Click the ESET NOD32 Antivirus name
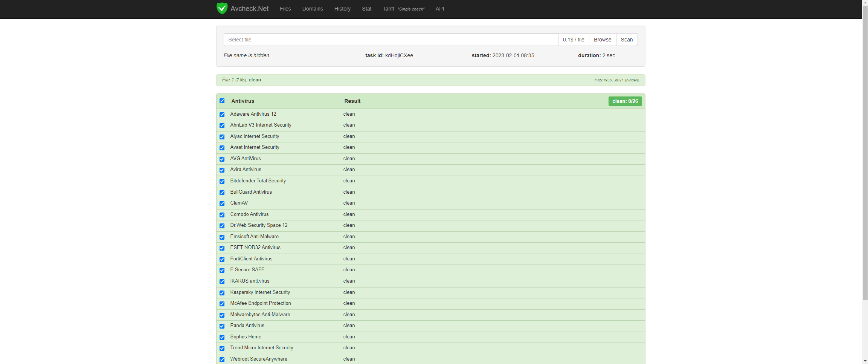The image size is (868, 364). (x=255, y=247)
